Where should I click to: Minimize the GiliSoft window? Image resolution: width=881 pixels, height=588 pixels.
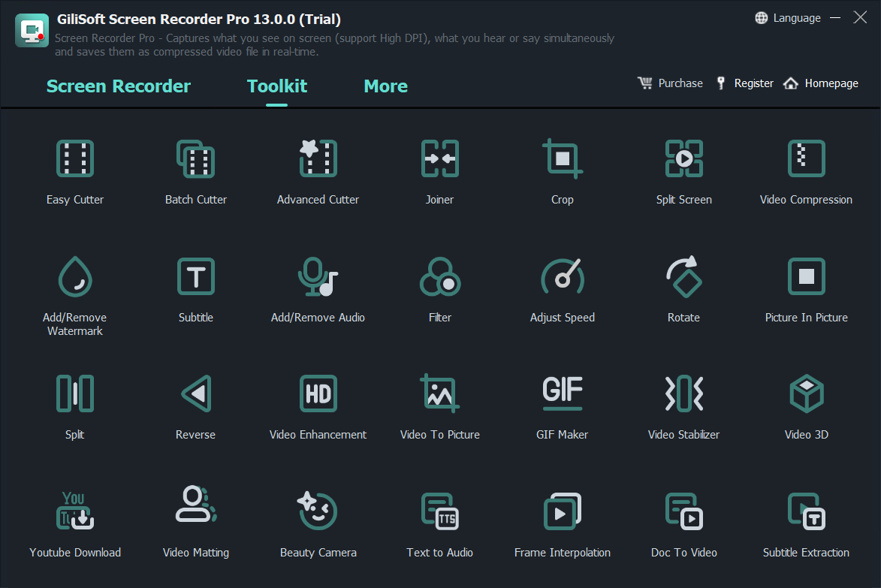(835, 18)
